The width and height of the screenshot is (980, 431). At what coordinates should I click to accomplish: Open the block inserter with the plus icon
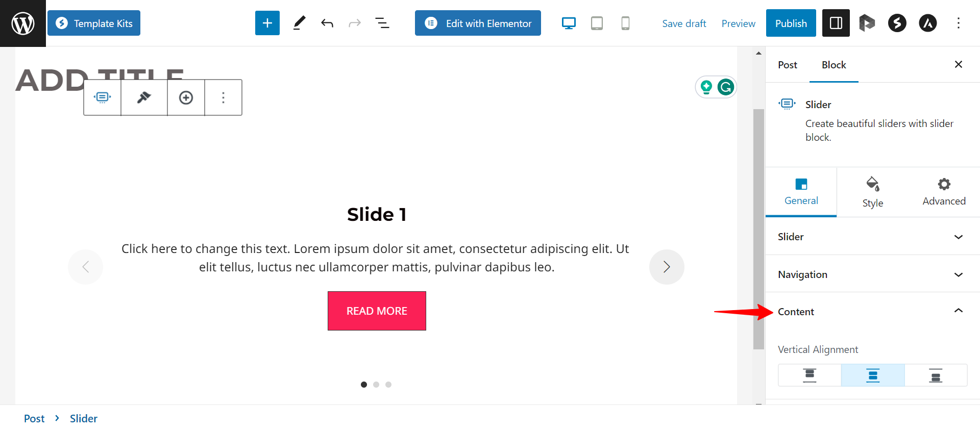pos(267,23)
